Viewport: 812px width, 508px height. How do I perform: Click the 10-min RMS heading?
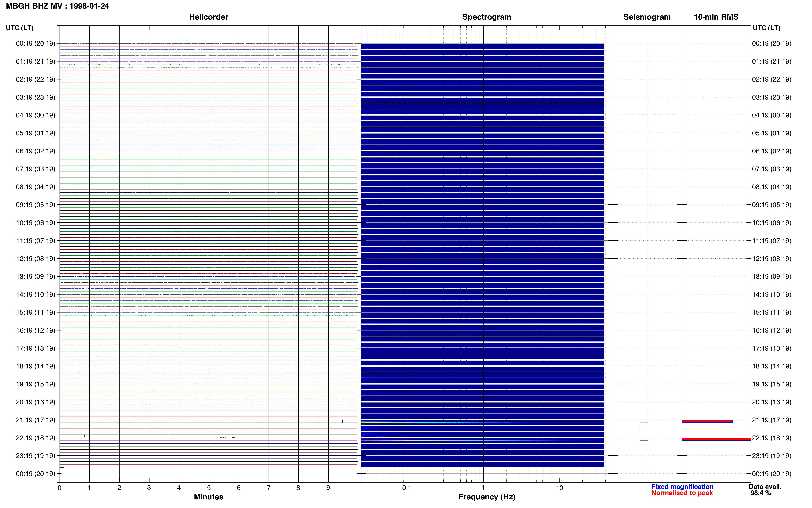(716, 17)
